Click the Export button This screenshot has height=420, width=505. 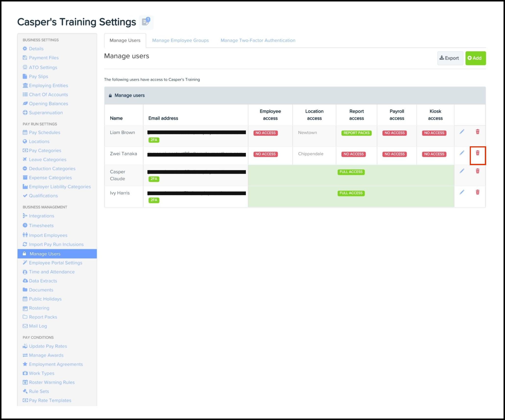(x=450, y=58)
